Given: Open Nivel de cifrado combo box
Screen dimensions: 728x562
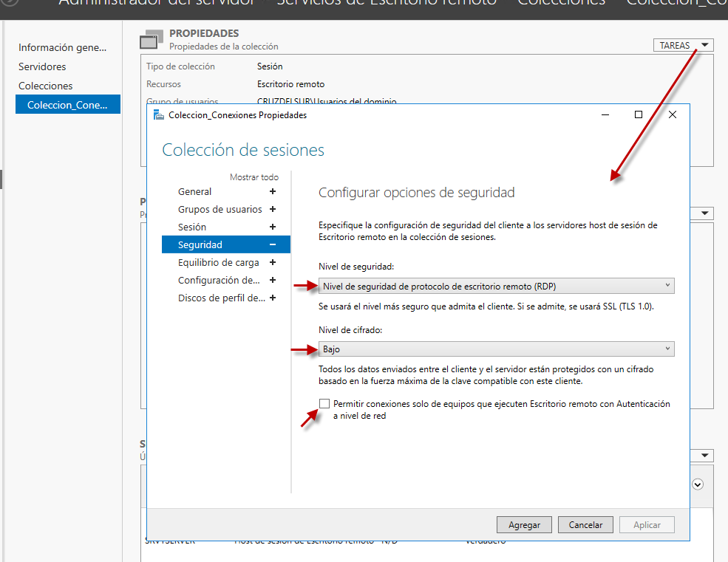Looking at the screenshot, I should coord(497,349).
